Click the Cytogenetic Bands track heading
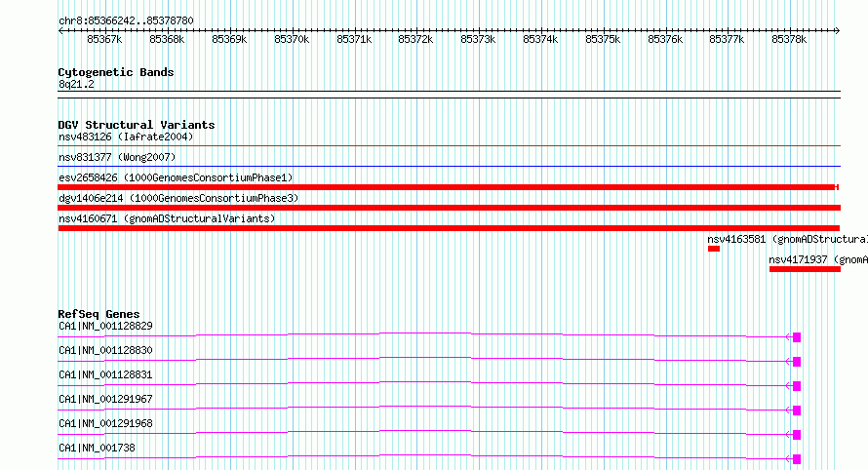868x470 pixels. coord(116,72)
